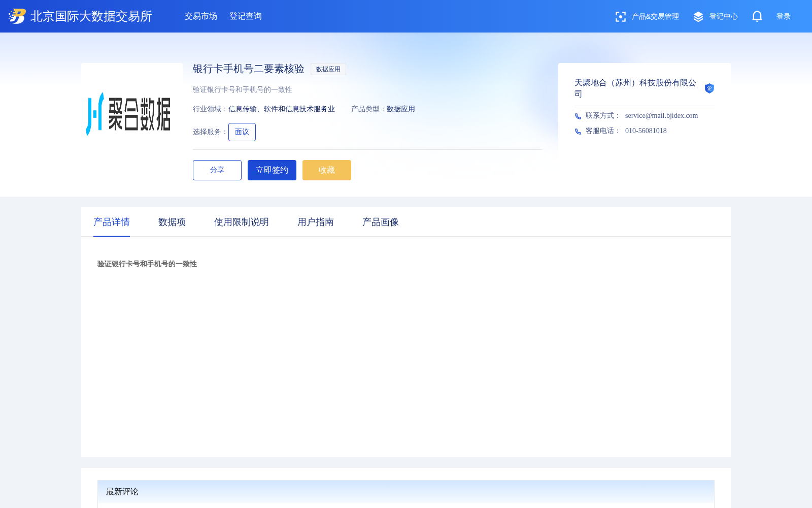Viewport: 812px width, 508px height.
Task: Click the company name 天聚地合（苏州）科技股份有限公司
Action: pyautogui.click(x=635, y=88)
